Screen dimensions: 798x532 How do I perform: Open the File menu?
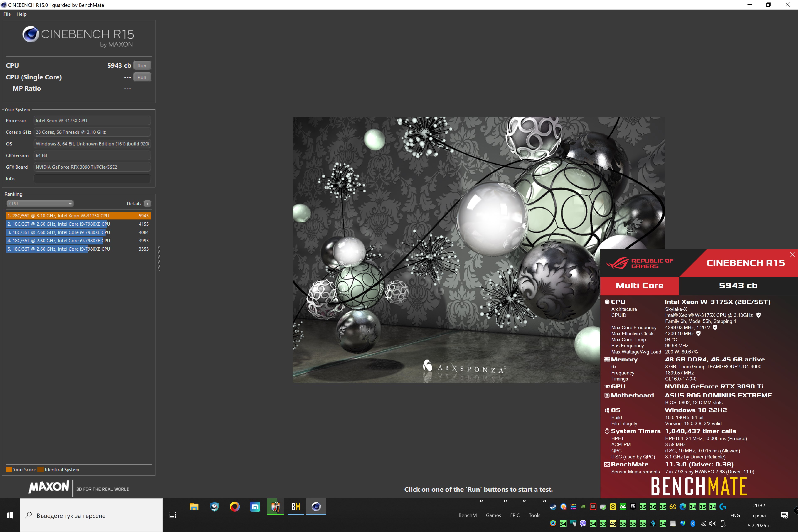click(7, 14)
